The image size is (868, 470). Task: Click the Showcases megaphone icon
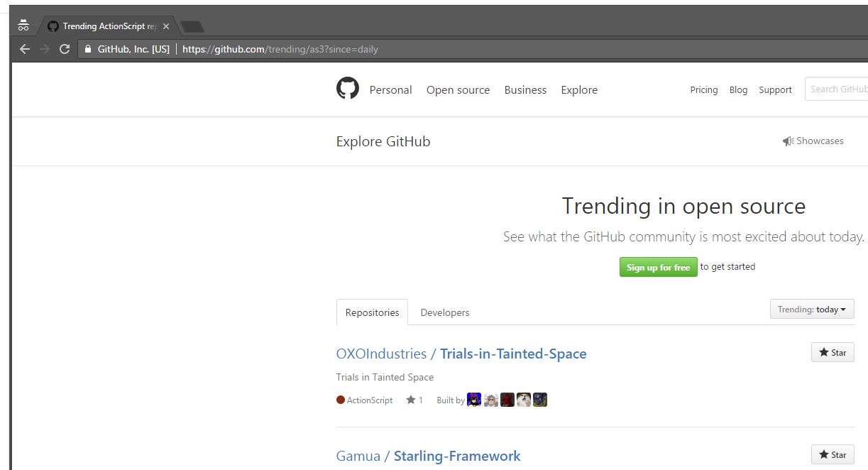pos(788,141)
